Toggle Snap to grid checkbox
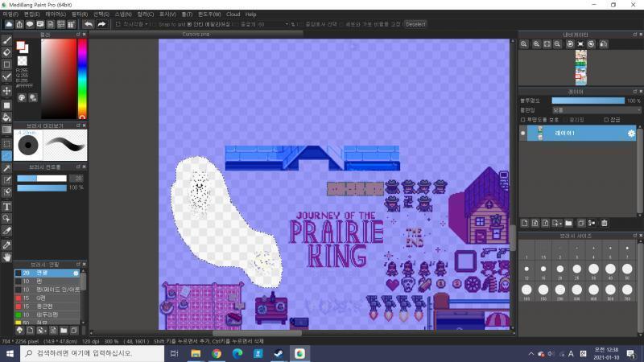 click(154, 25)
